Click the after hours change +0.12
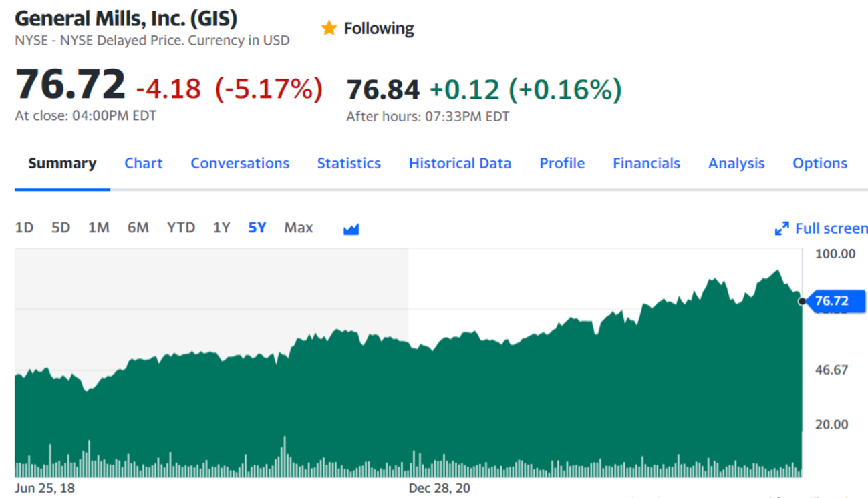The height and width of the screenshot is (498, 868). (464, 90)
